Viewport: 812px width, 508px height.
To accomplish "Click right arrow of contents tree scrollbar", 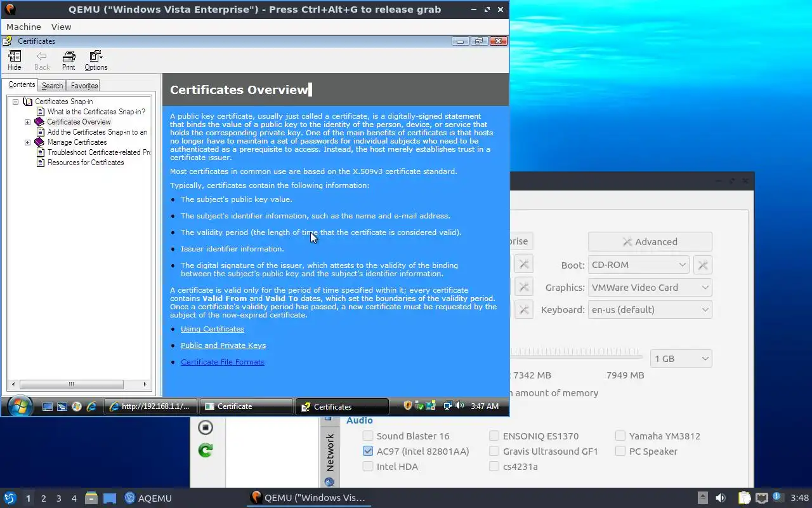I will 145,384.
